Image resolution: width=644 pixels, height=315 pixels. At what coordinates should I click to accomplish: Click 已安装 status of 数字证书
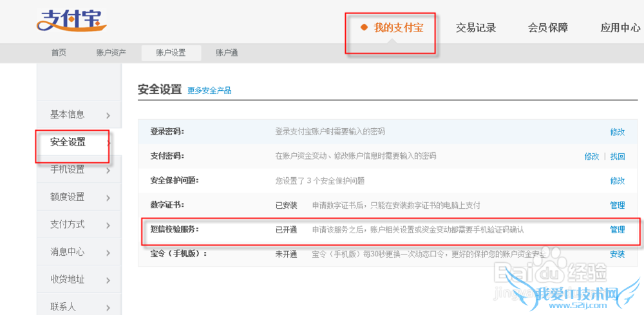click(x=287, y=205)
